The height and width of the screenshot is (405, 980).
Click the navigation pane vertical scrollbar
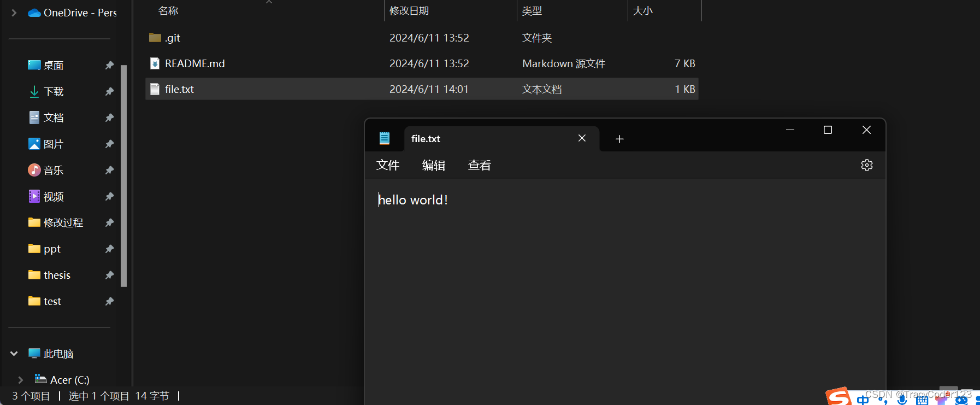click(123, 175)
